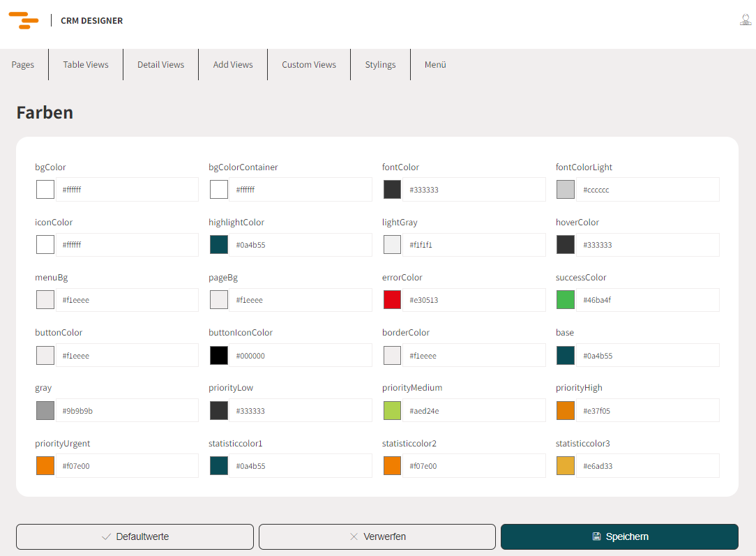Open the highlightColor teal swatch
Screen dimensions: 756x556
click(x=219, y=245)
